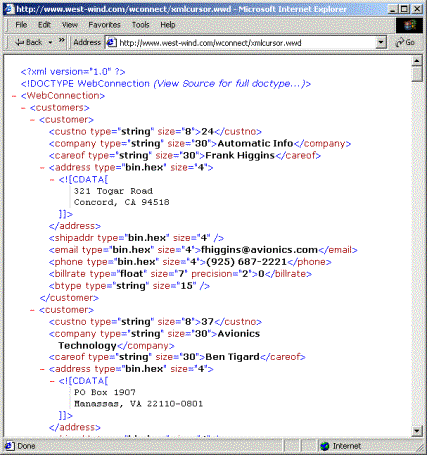Click the page icon in address bar
The height and width of the screenshot is (455, 427).
pos(111,42)
